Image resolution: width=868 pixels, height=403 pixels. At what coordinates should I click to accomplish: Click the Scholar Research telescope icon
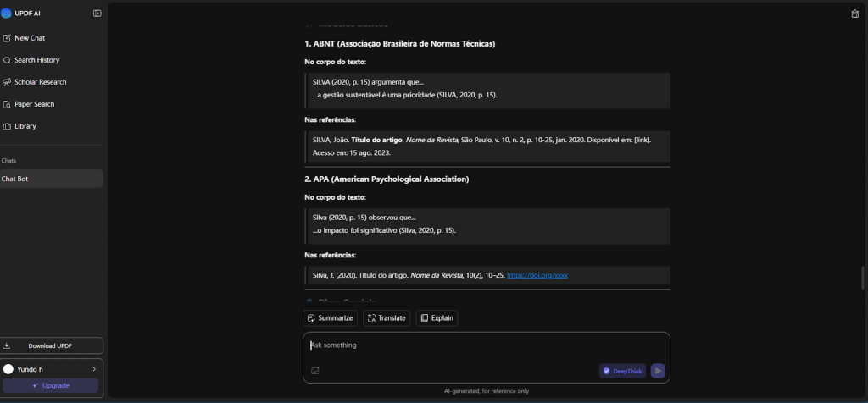7,82
